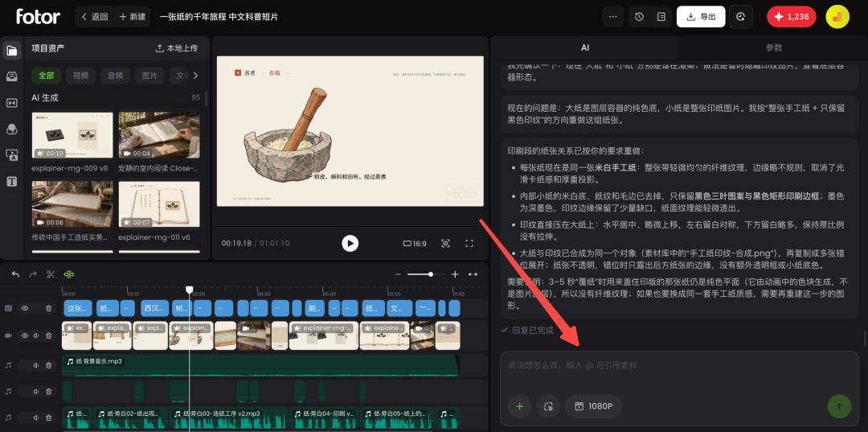Screen dimensions: 868x432
Task: Adjust the timeline zoom slider
Action: [428, 274]
